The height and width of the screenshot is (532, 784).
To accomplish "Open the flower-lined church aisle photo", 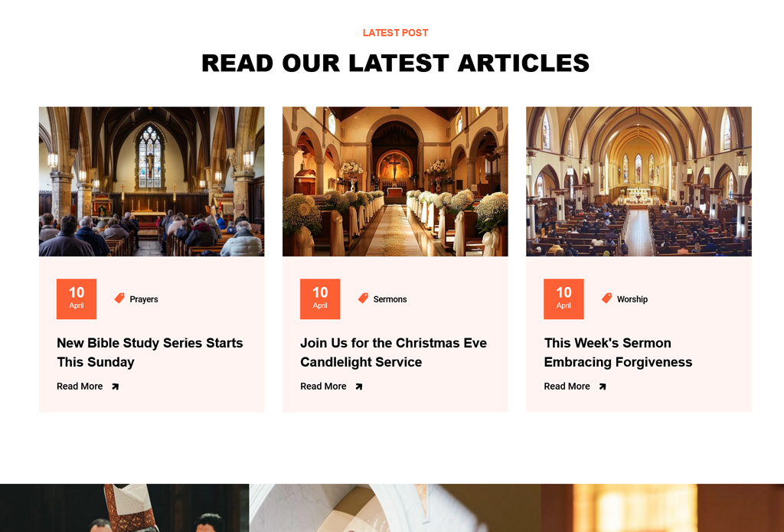I will click(395, 181).
